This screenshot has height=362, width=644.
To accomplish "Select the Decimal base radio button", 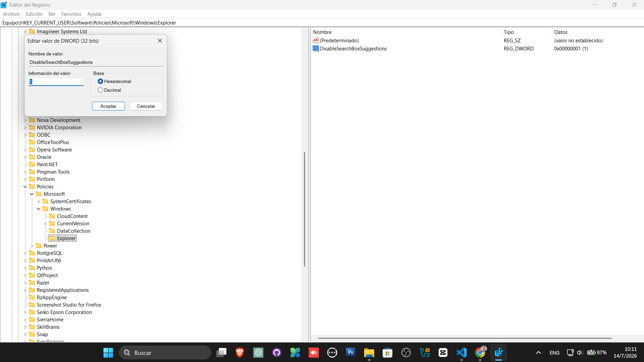I will tap(100, 90).
